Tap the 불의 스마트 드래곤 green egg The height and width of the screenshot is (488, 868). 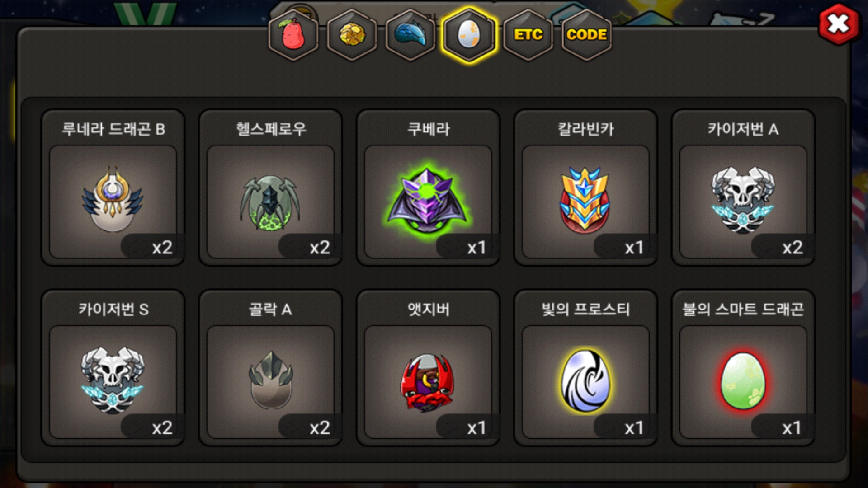pos(743,381)
